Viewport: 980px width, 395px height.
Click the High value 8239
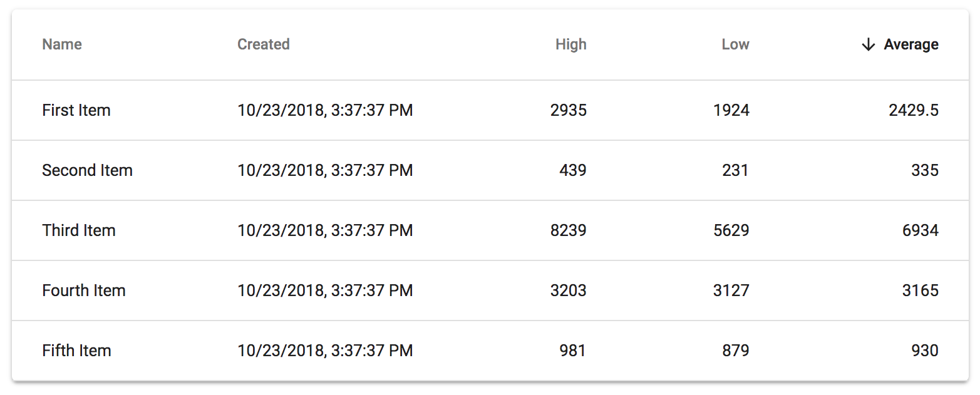pyautogui.click(x=569, y=230)
